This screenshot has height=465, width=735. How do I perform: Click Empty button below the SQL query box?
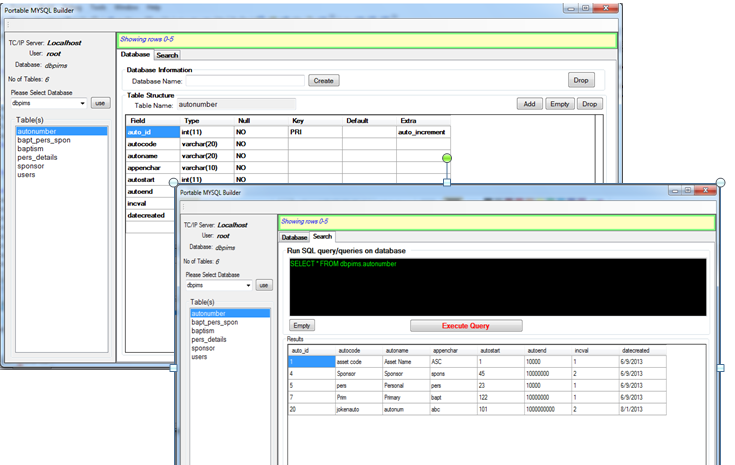tap(301, 325)
